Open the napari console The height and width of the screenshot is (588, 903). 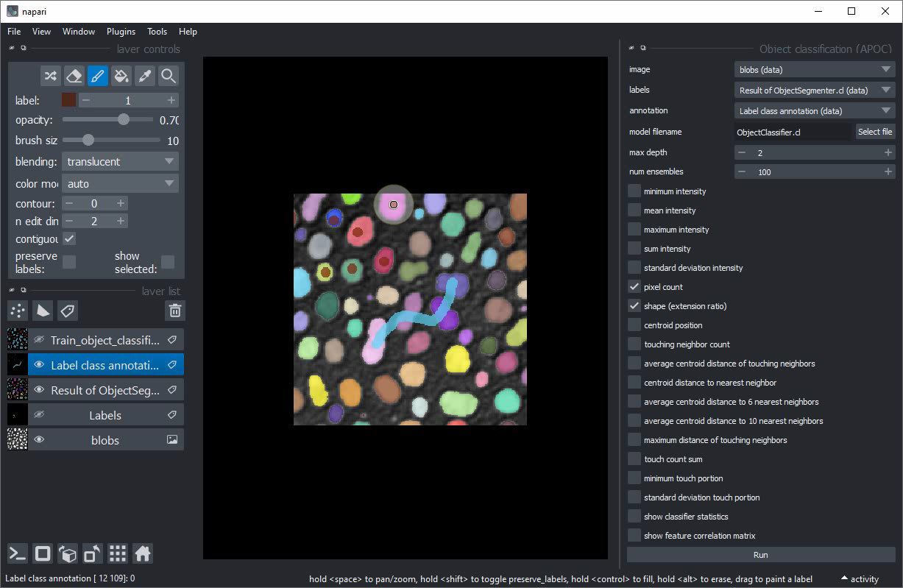pyautogui.click(x=18, y=553)
